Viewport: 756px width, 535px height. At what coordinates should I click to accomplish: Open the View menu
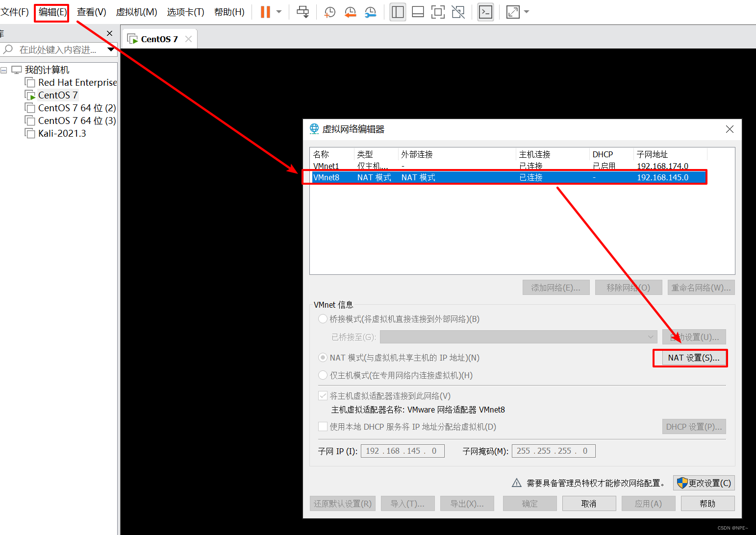92,12
